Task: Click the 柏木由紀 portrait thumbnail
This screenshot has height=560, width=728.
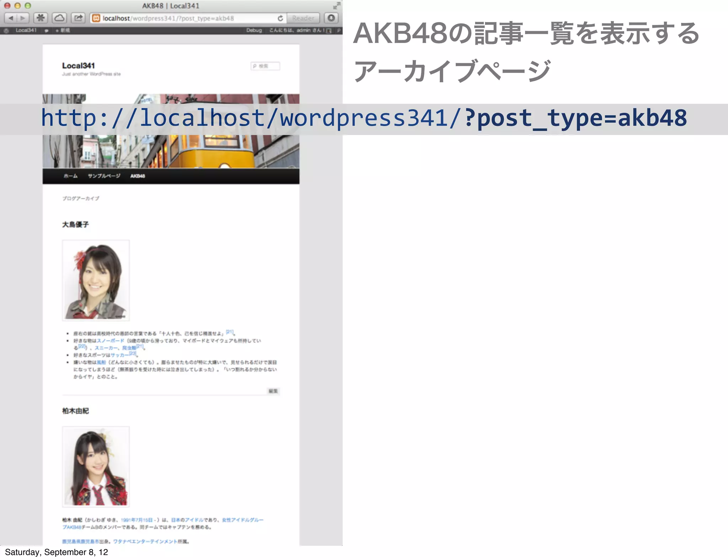Action: [x=96, y=467]
